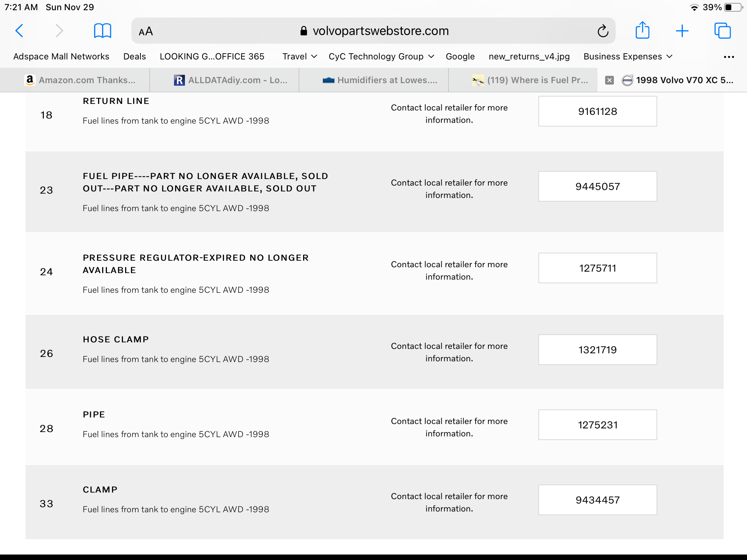Open the bookmarks book icon

click(x=102, y=31)
